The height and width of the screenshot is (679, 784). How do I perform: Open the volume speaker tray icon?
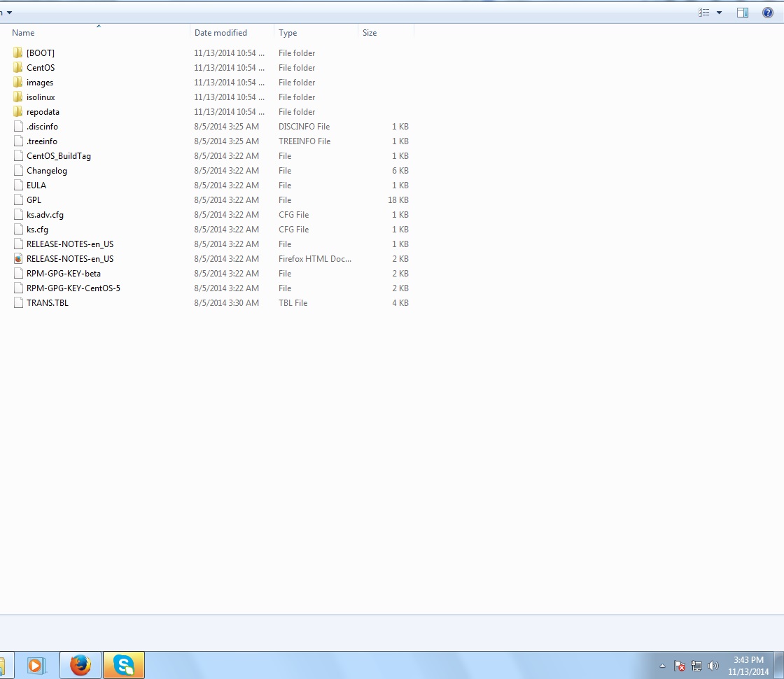click(x=713, y=666)
